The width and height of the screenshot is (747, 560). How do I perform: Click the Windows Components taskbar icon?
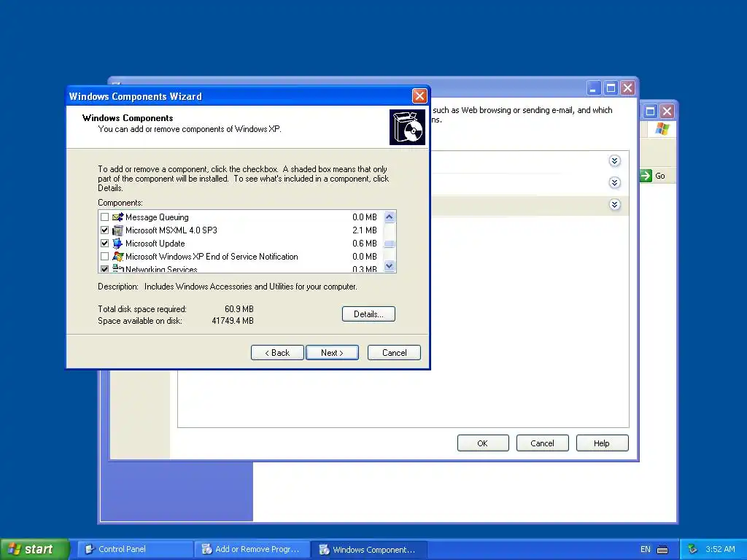coord(324,549)
